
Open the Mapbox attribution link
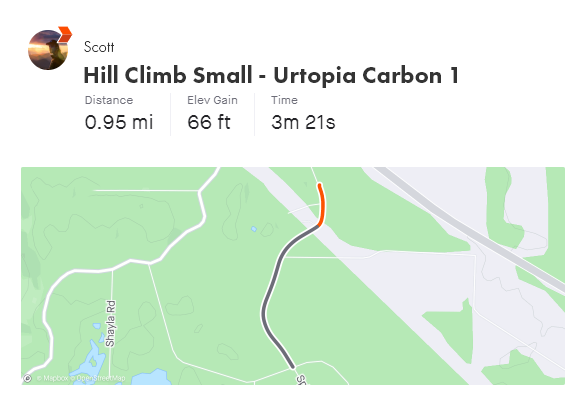(x=52, y=378)
